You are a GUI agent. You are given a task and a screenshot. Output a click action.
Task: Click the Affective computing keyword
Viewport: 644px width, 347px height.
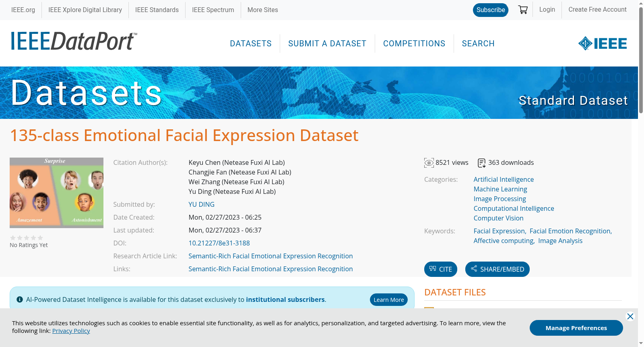(504, 241)
